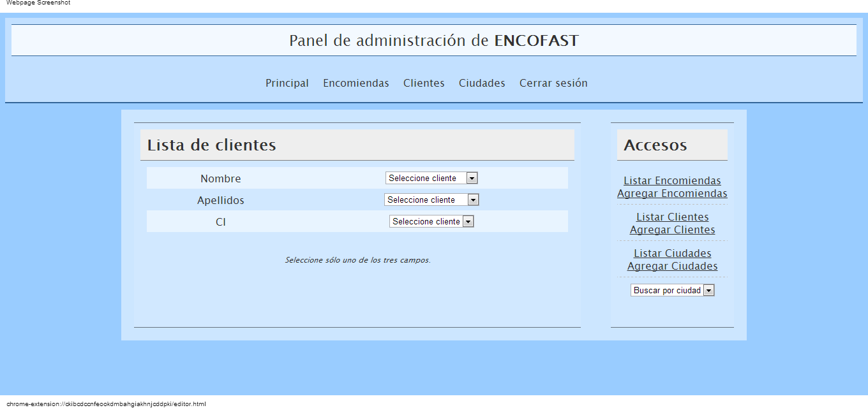The width and height of the screenshot is (868, 408).
Task: Navigate to Principal in the menu
Action: pos(287,83)
